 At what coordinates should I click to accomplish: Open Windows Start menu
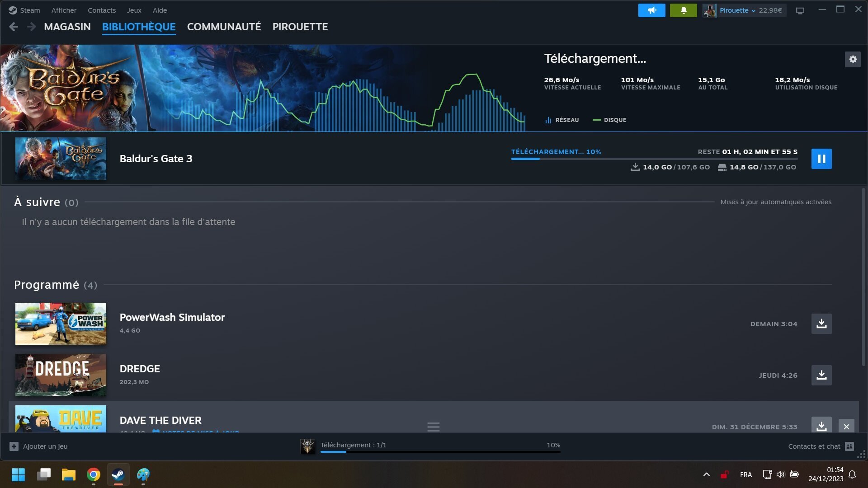pyautogui.click(x=19, y=474)
